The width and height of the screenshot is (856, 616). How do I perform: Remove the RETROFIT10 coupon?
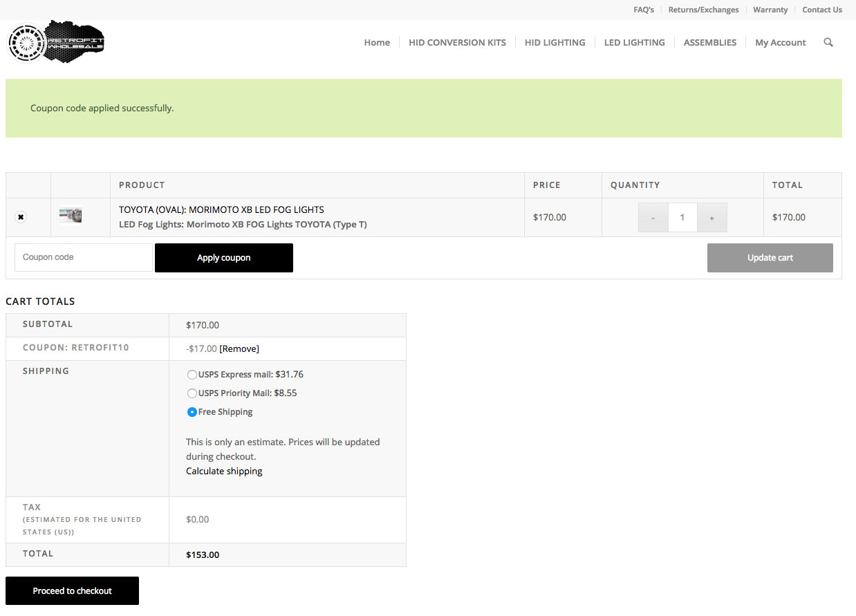[239, 348]
